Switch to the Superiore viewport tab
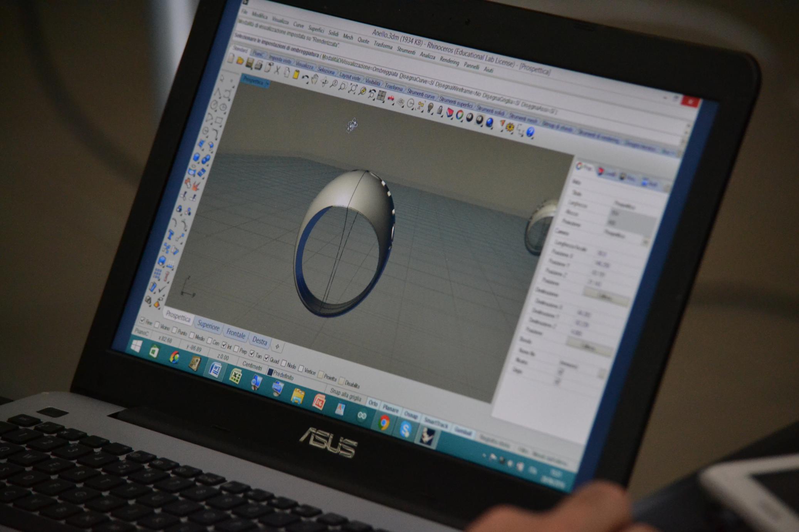 pyautogui.click(x=208, y=326)
